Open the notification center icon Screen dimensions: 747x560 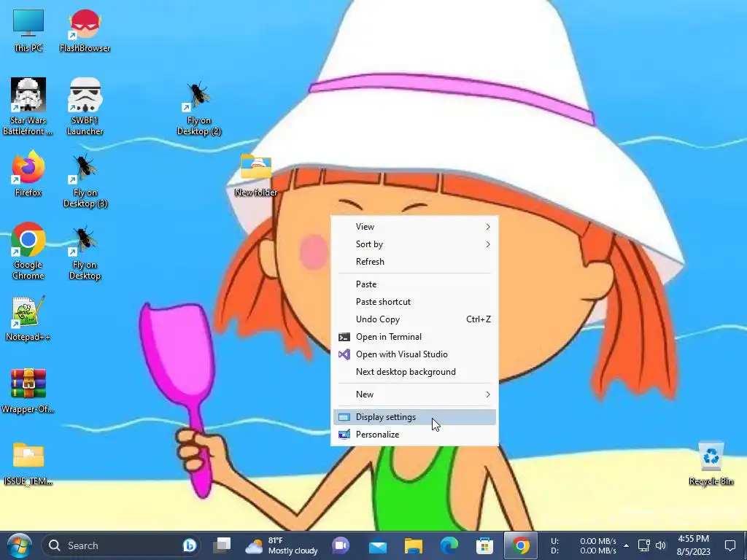pyautogui.click(x=729, y=545)
